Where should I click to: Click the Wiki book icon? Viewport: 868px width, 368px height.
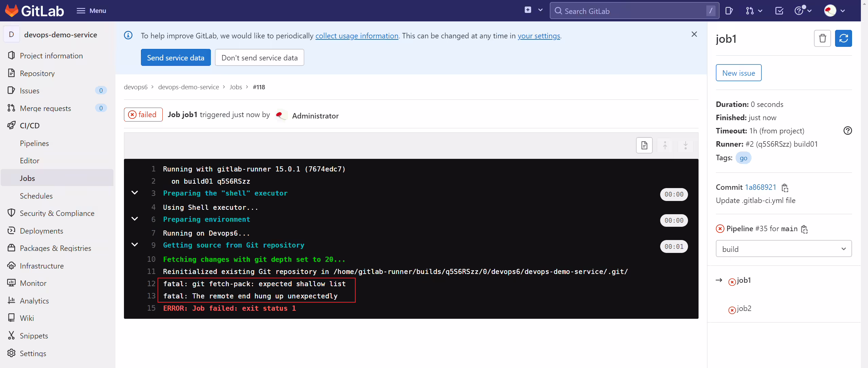click(x=11, y=318)
